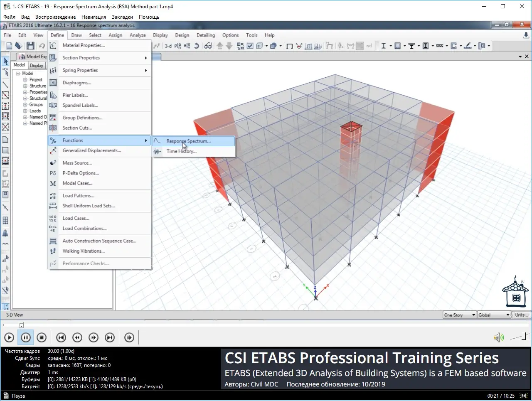This screenshot has width=532, height=401.
Task: Open the Файл menu of the player
Action: point(9,17)
